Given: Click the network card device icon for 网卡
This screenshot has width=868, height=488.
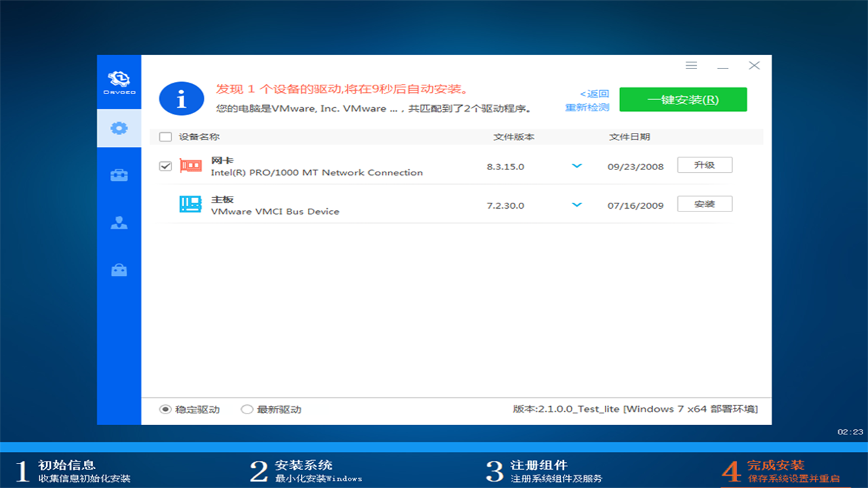Looking at the screenshot, I should click(x=190, y=166).
